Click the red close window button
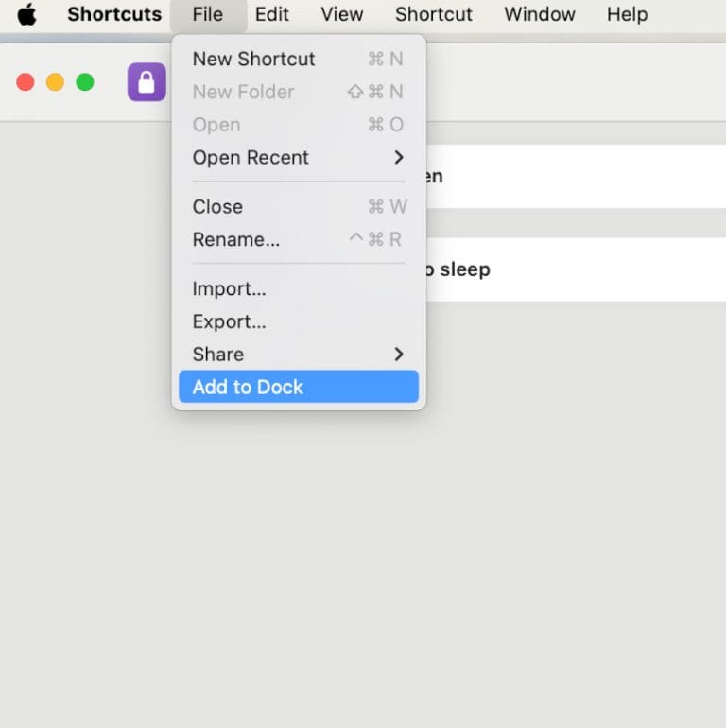Screen dimensions: 726x728 coord(26,82)
